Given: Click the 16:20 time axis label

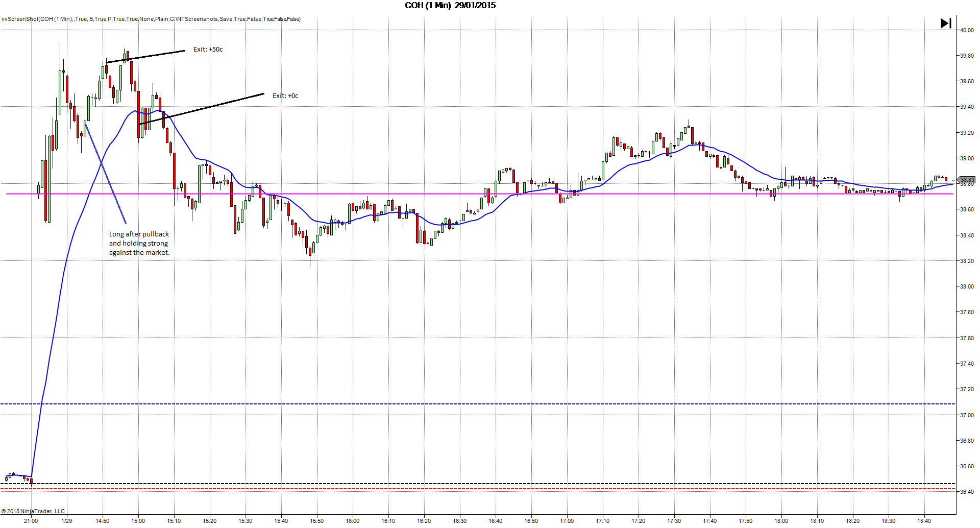Looking at the screenshot, I should click(x=424, y=521).
